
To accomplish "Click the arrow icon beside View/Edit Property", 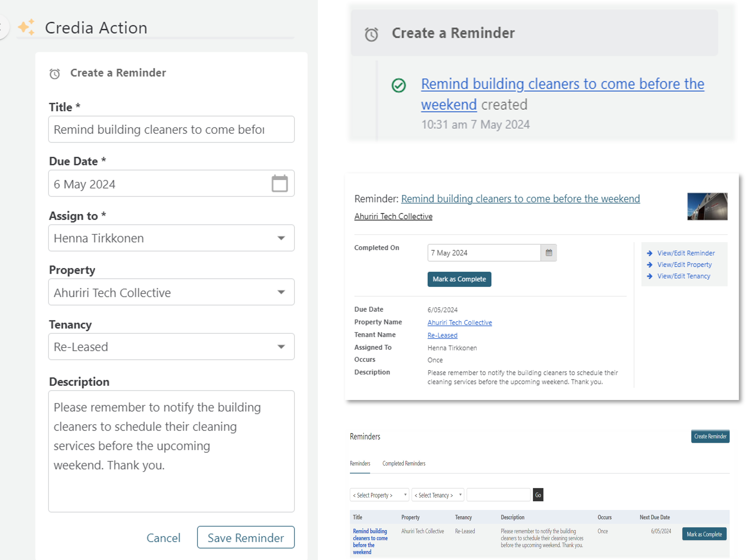I will [x=650, y=265].
